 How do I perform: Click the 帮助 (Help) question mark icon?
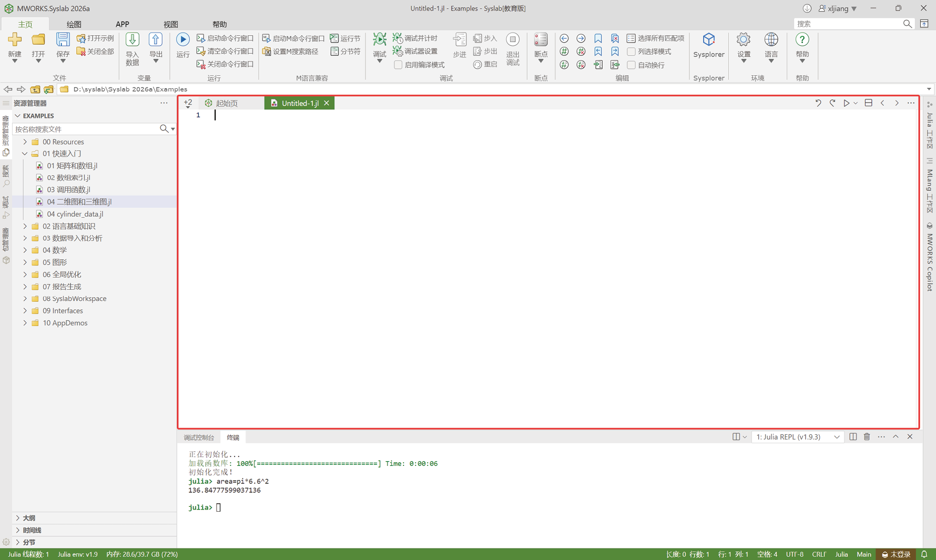[802, 39]
